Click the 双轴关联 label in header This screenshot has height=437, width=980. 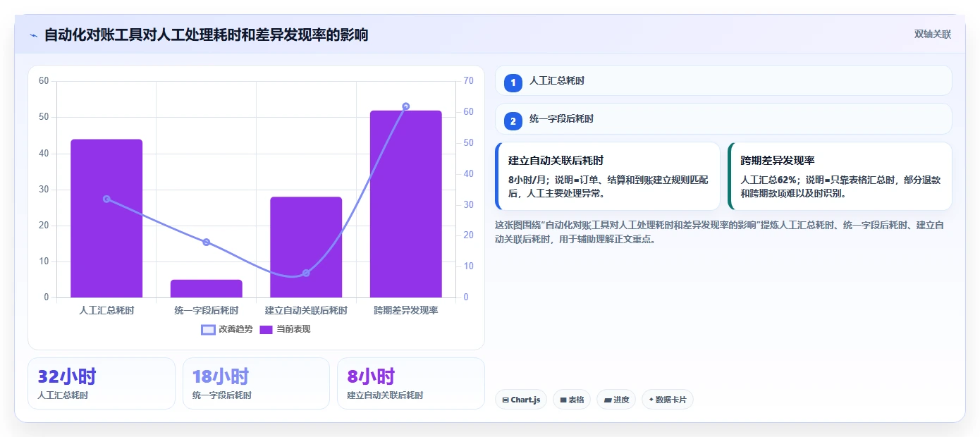tap(933, 35)
